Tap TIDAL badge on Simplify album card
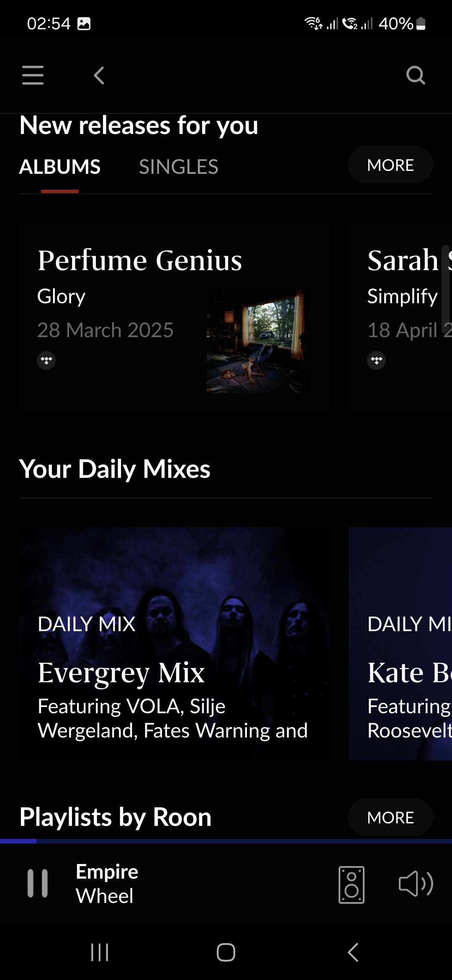 point(377,360)
